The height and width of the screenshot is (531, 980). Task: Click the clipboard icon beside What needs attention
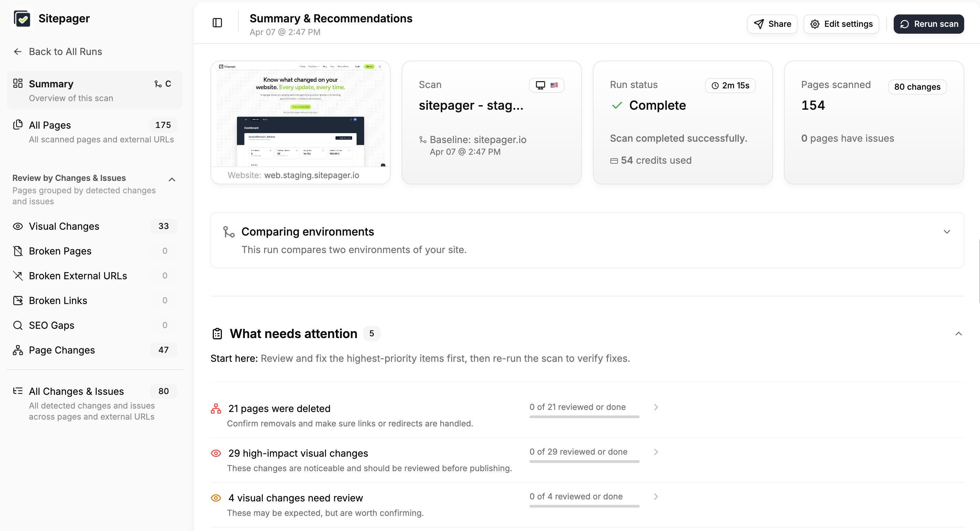(x=217, y=333)
